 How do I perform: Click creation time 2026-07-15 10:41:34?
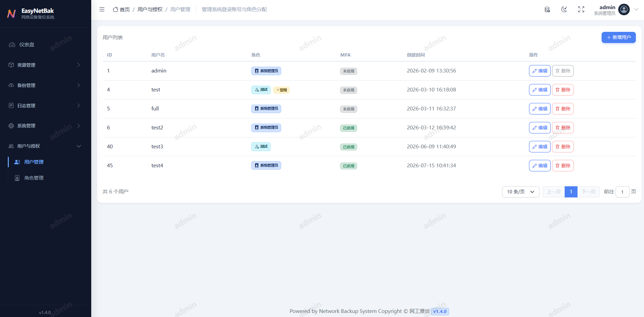(431, 166)
